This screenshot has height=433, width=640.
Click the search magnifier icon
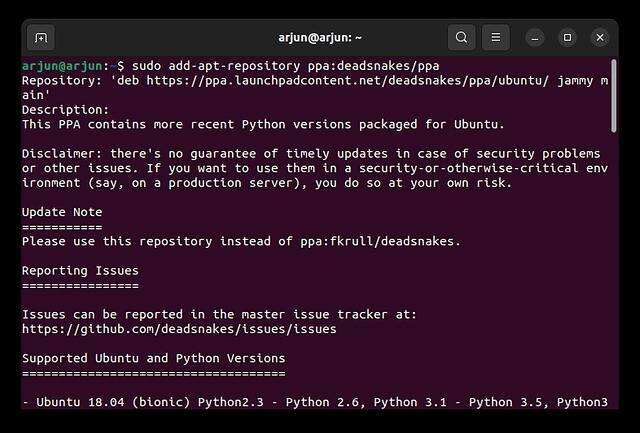tap(461, 38)
